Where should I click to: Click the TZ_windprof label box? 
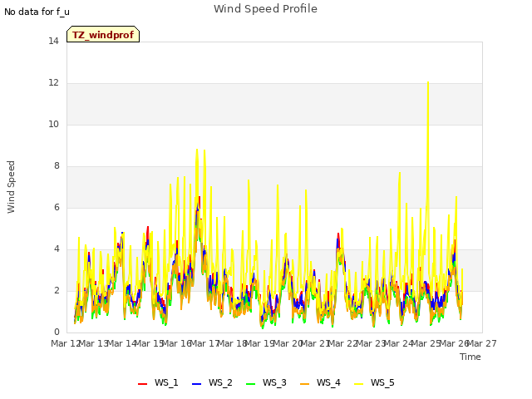(103, 34)
